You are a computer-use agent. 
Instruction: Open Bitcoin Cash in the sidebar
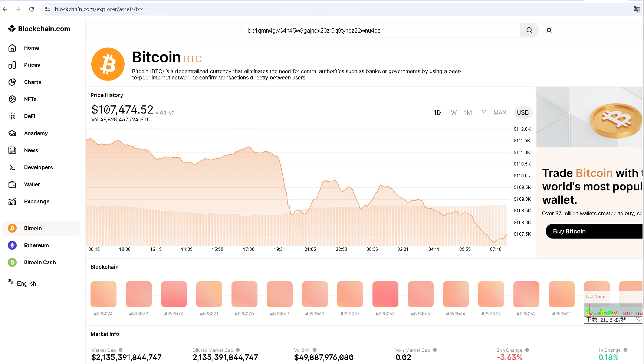(x=40, y=262)
